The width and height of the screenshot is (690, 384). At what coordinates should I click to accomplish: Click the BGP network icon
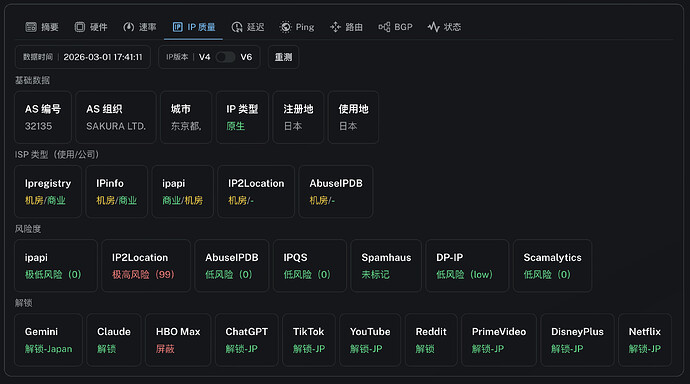(x=384, y=27)
